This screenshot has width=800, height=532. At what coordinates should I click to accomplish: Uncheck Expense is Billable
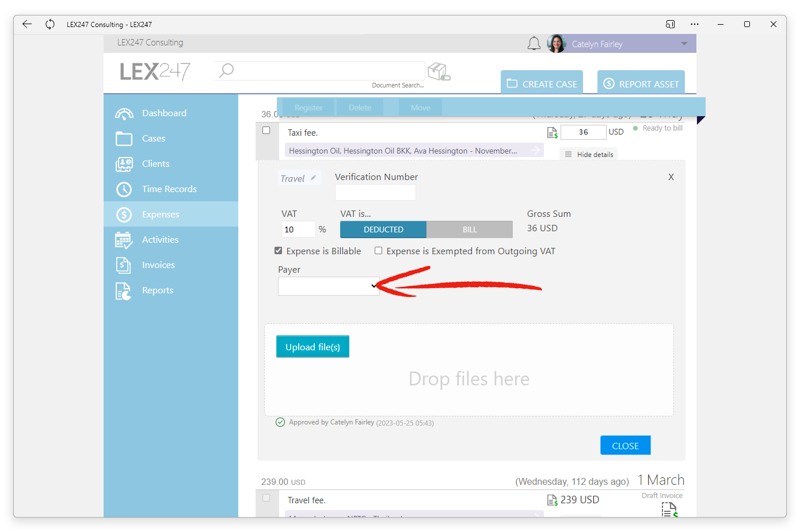[x=279, y=251]
